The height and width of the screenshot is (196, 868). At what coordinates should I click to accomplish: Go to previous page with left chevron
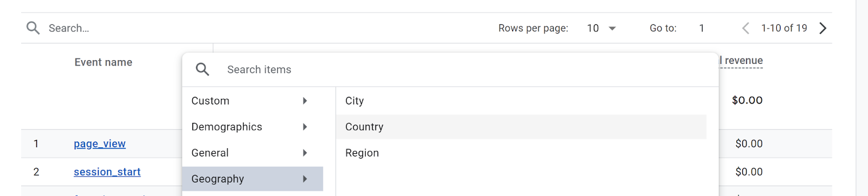pos(745,28)
